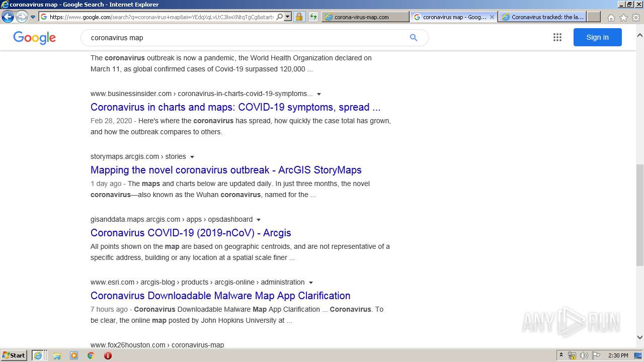Click the scrollbar down arrow

640,337
